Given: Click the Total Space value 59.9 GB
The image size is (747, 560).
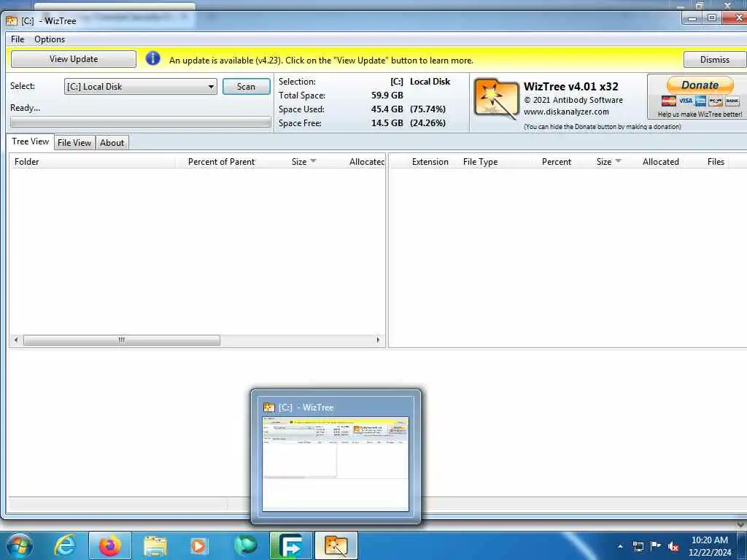Looking at the screenshot, I should pos(387,96).
